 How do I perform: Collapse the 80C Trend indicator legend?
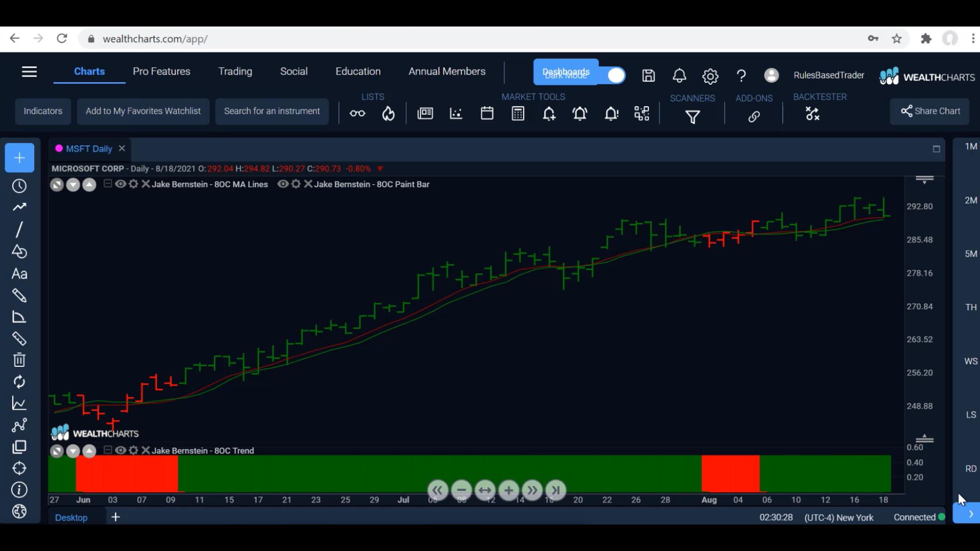pyautogui.click(x=108, y=450)
